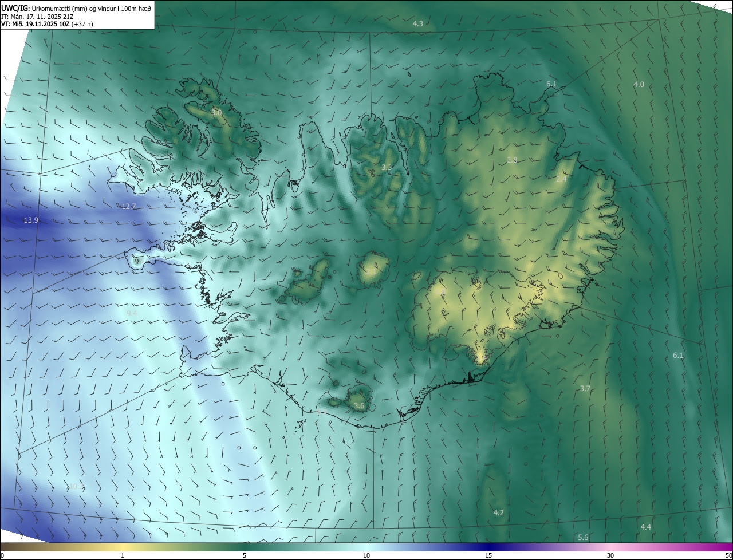The height and width of the screenshot is (560, 733).
Task: Click the 3.3 value label on the map
Action: (x=387, y=167)
